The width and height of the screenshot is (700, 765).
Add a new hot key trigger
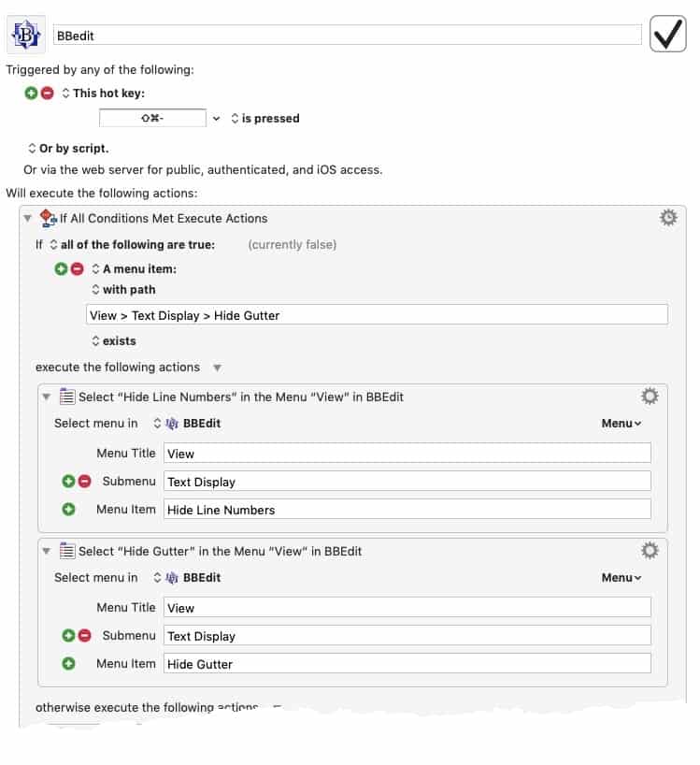(x=31, y=93)
